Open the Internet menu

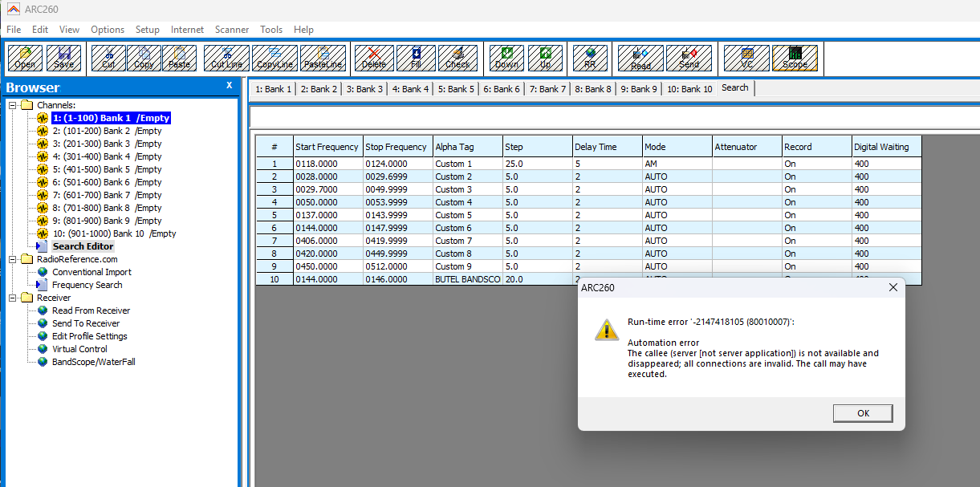pos(187,30)
